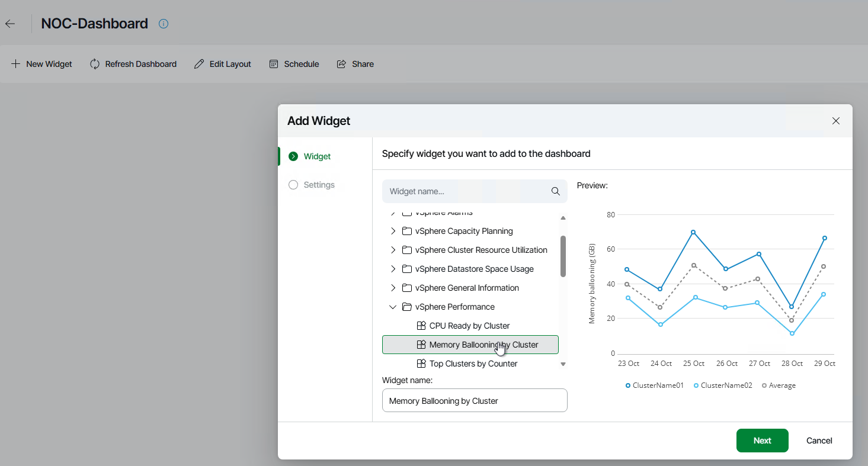This screenshot has width=868, height=466.
Task: Click the Schedule calendar icon
Action: [x=274, y=64]
